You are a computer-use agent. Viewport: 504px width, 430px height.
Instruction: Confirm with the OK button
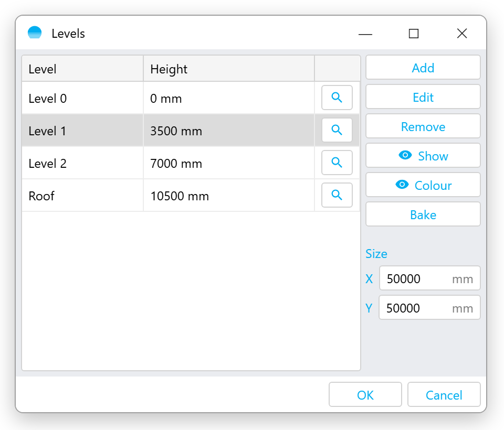(x=365, y=395)
